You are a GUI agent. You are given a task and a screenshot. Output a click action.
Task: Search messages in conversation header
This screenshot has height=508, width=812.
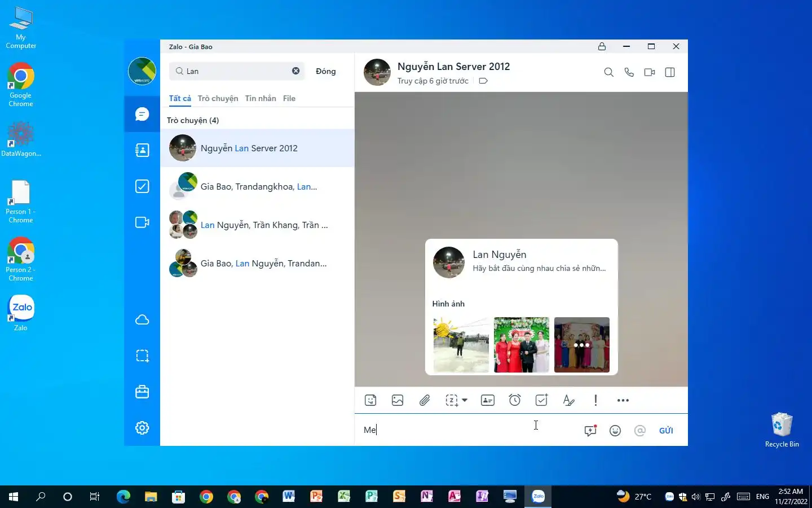tap(608, 72)
